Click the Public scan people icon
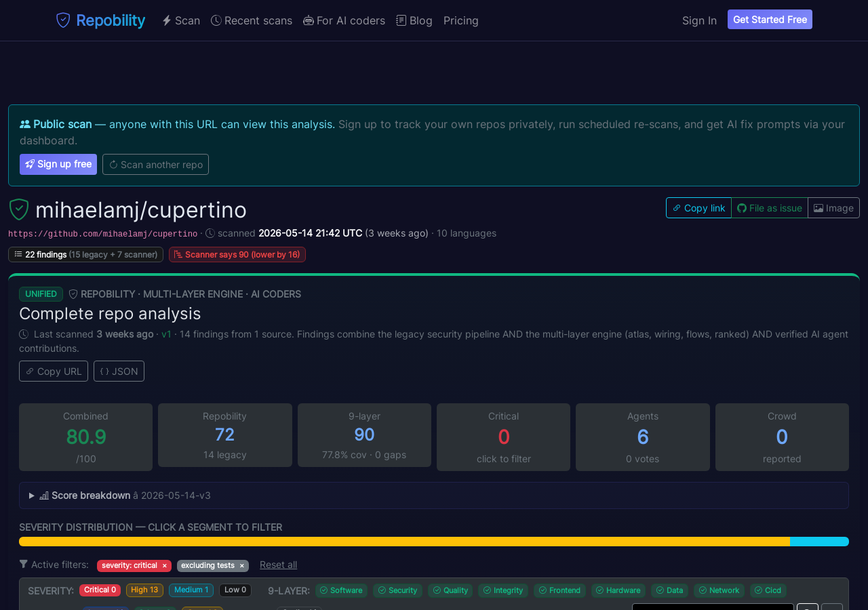 (25, 124)
